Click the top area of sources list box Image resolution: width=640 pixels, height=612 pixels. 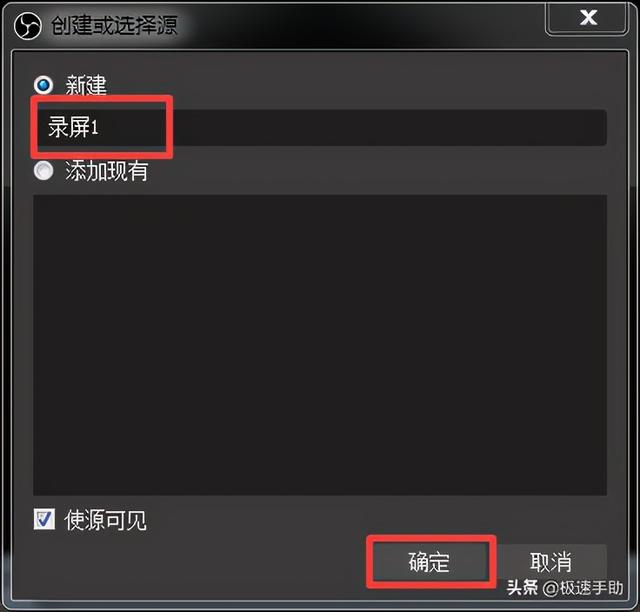point(320,208)
